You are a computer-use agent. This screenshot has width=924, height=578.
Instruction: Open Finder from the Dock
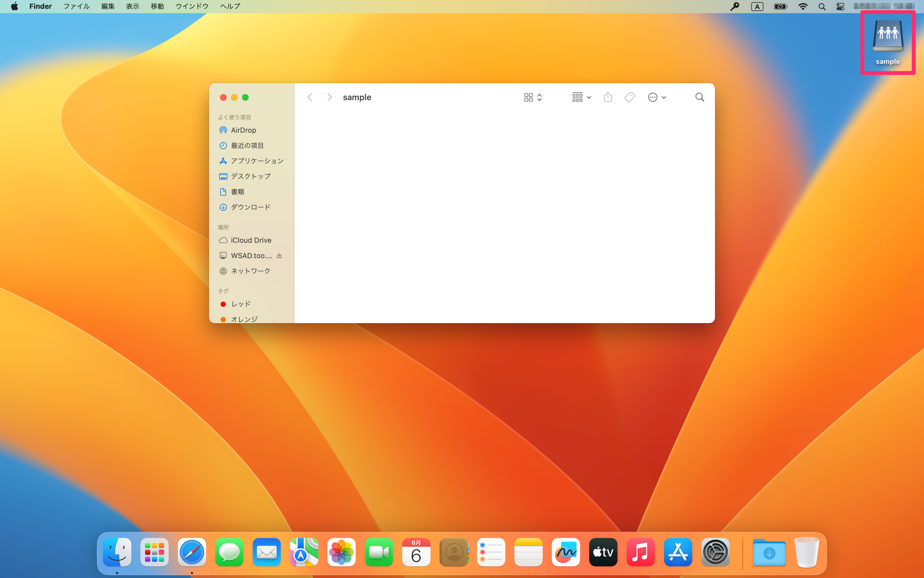coord(117,552)
